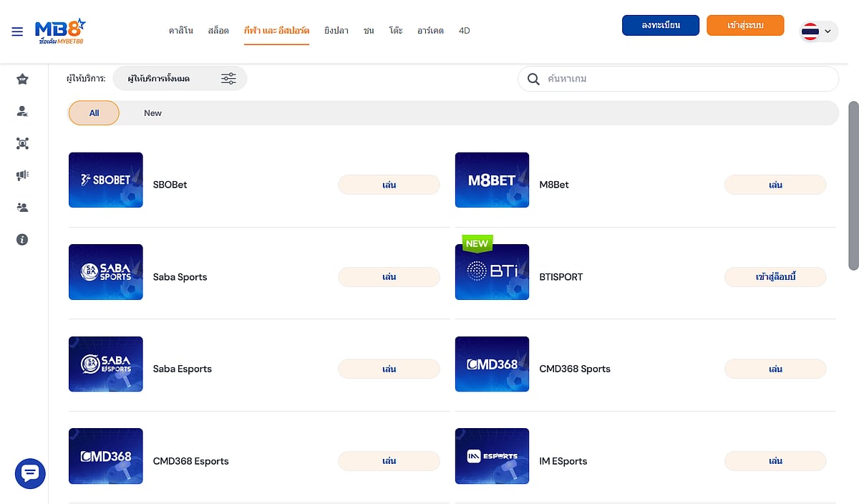Open the user profile sidebar icon
This screenshot has height=504, width=859.
[x=22, y=111]
